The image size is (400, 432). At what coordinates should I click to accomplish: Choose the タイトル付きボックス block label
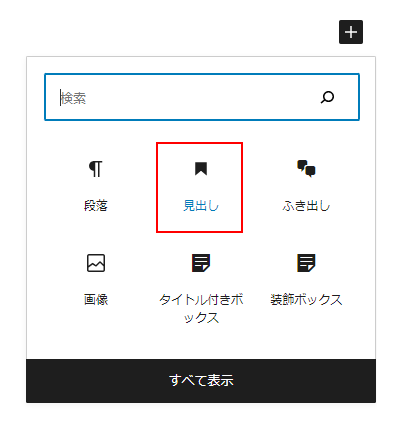tap(201, 308)
